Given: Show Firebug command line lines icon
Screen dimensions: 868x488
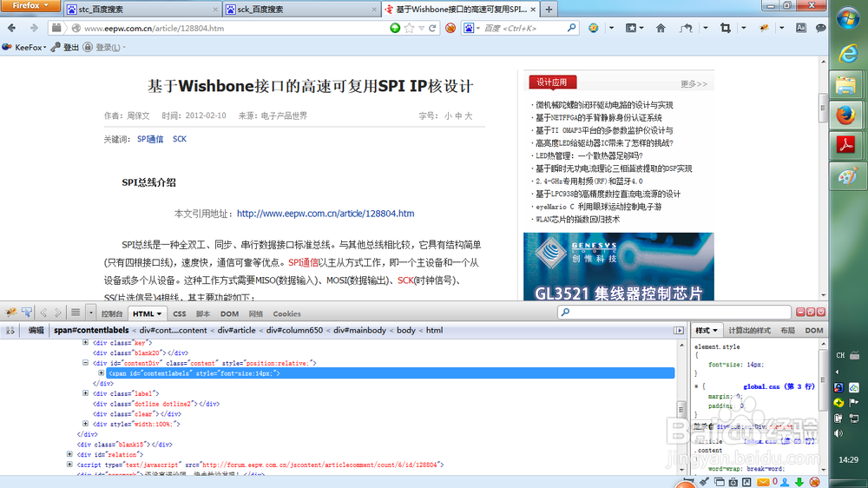Looking at the screenshot, I should pyautogui.click(x=76, y=313).
